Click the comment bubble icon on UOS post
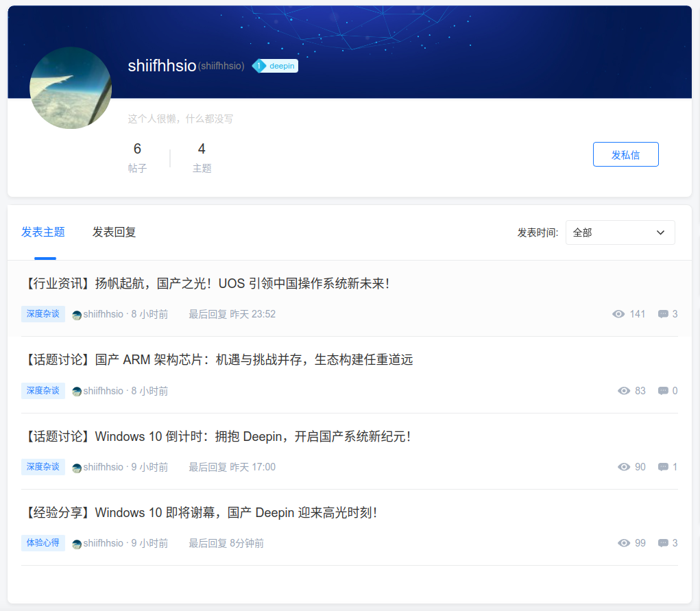The image size is (700, 611). 663,314
